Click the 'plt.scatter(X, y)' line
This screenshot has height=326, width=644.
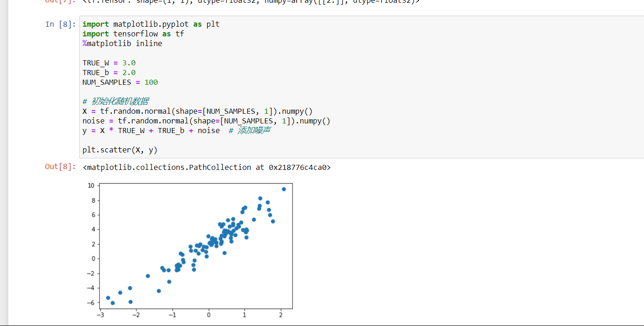pyautogui.click(x=120, y=150)
